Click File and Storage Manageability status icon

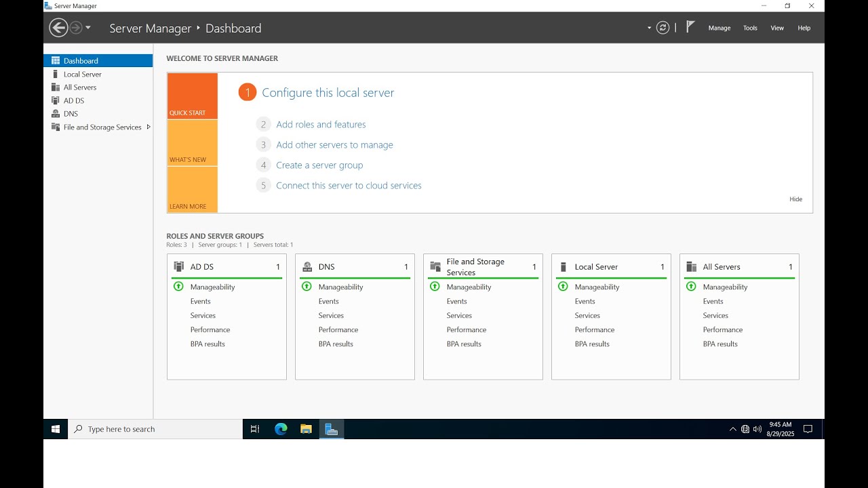435,287
